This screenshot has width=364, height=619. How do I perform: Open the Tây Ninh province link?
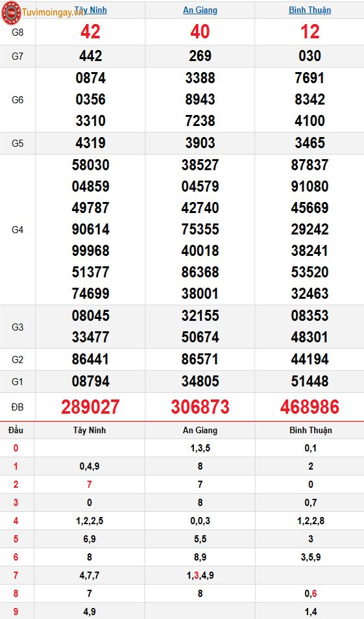[91, 10]
